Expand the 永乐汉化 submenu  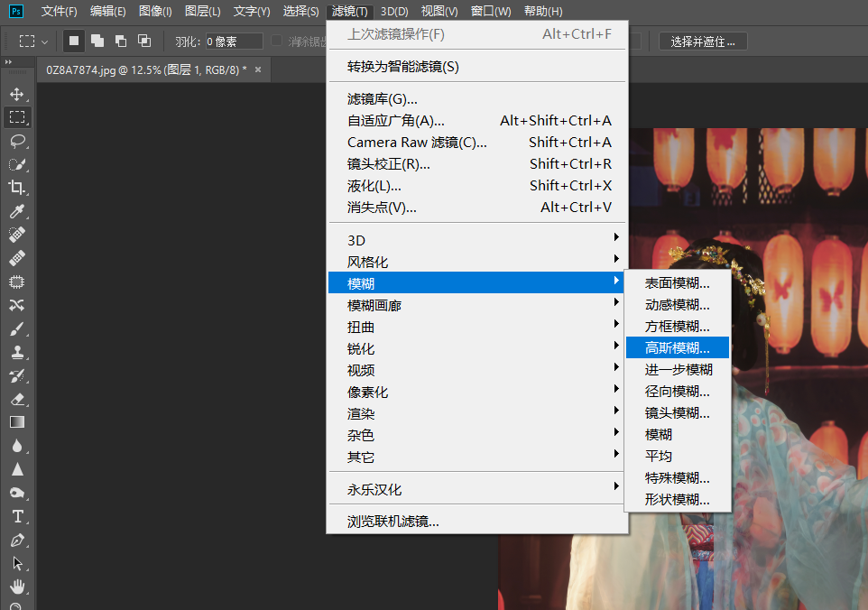(476, 489)
